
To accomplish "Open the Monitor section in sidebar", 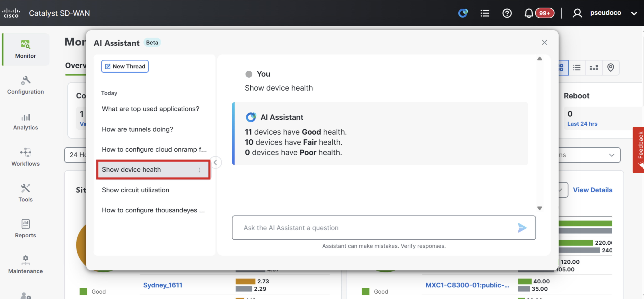I will point(26,49).
